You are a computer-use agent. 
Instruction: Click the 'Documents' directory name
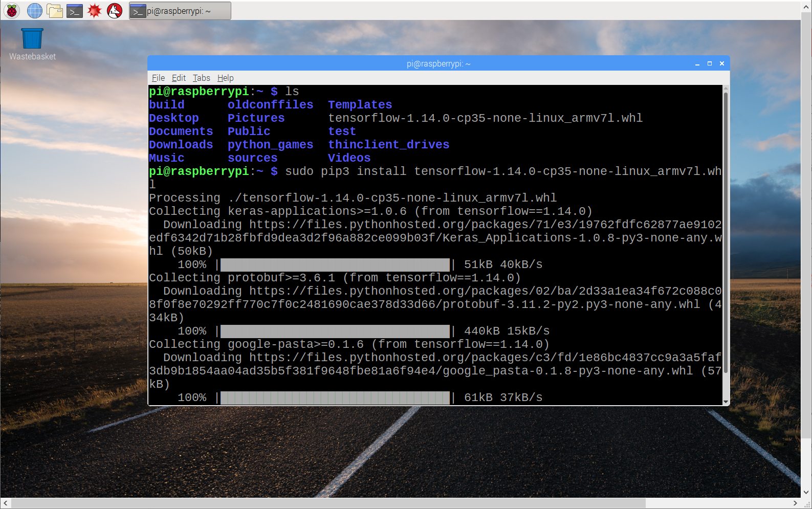pyautogui.click(x=181, y=131)
